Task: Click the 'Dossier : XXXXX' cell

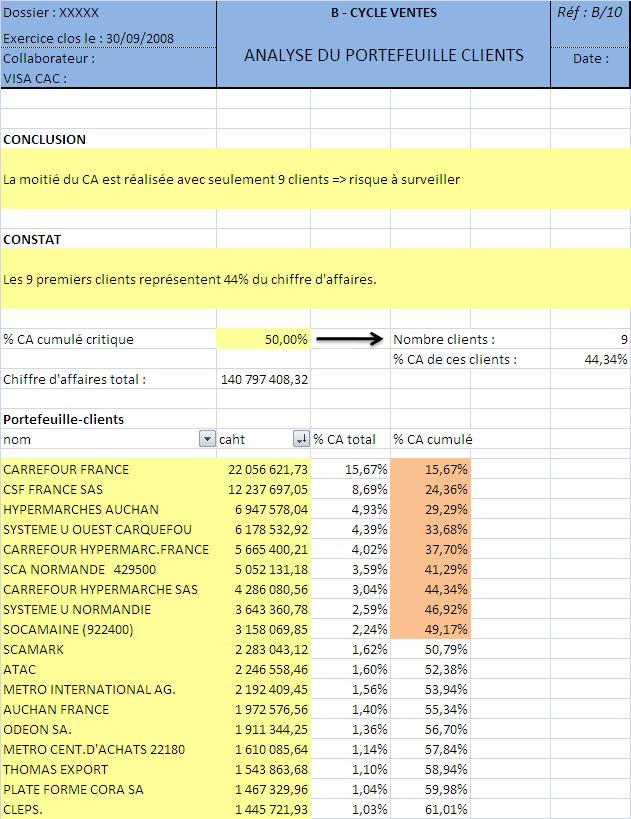Action: point(109,13)
